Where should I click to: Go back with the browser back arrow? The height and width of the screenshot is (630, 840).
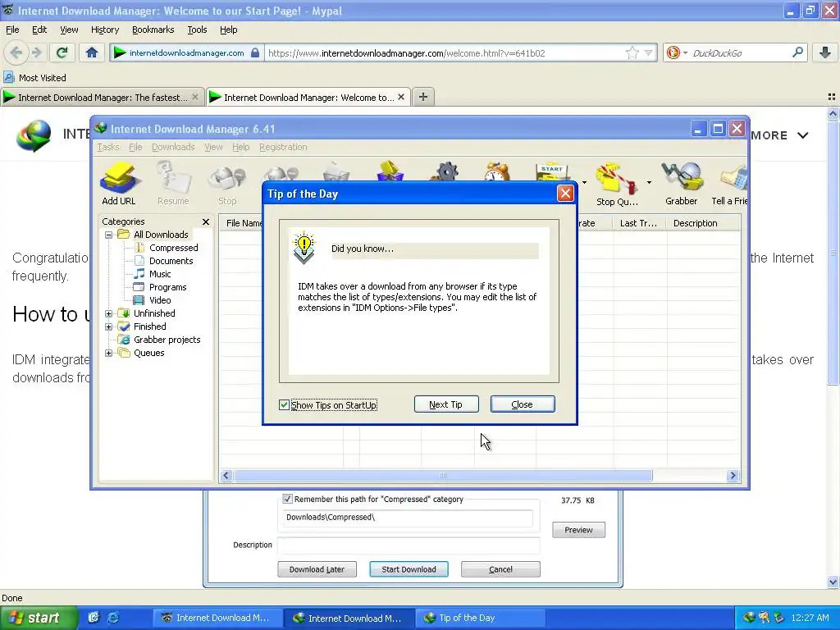click(16, 52)
